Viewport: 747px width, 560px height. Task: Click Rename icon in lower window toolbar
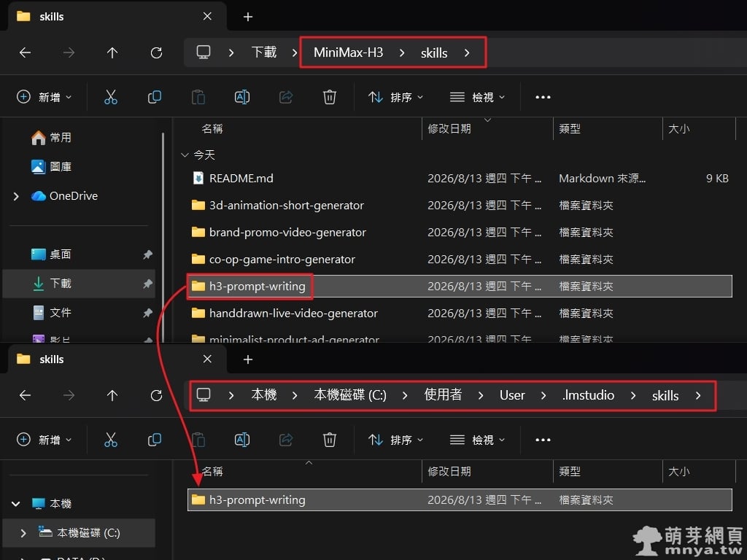point(242,440)
